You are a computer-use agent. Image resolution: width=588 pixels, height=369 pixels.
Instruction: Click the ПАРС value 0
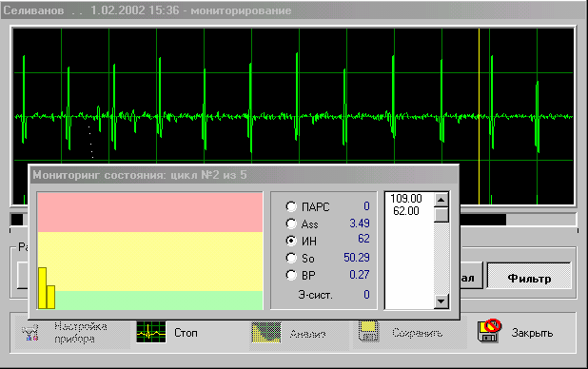(x=366, y=205)
